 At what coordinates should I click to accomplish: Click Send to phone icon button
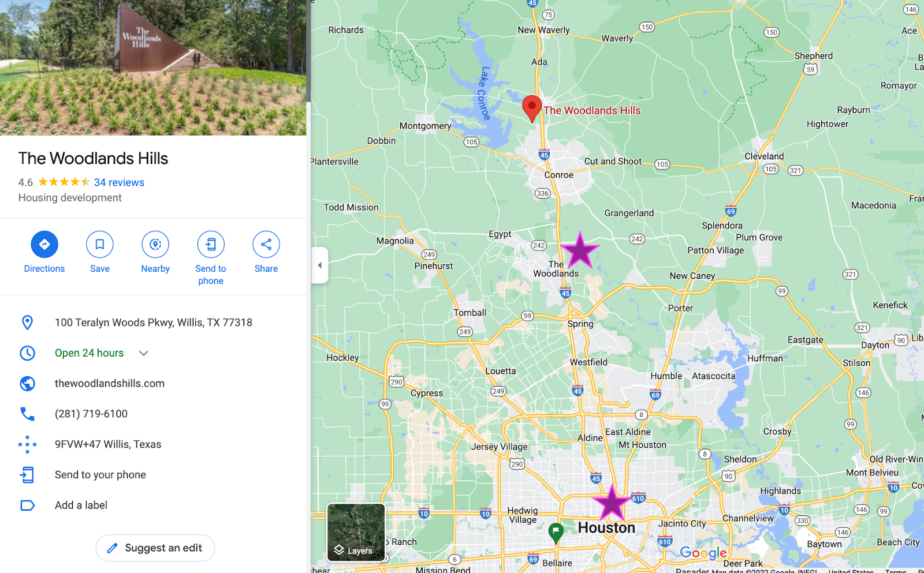pos(211,245)
